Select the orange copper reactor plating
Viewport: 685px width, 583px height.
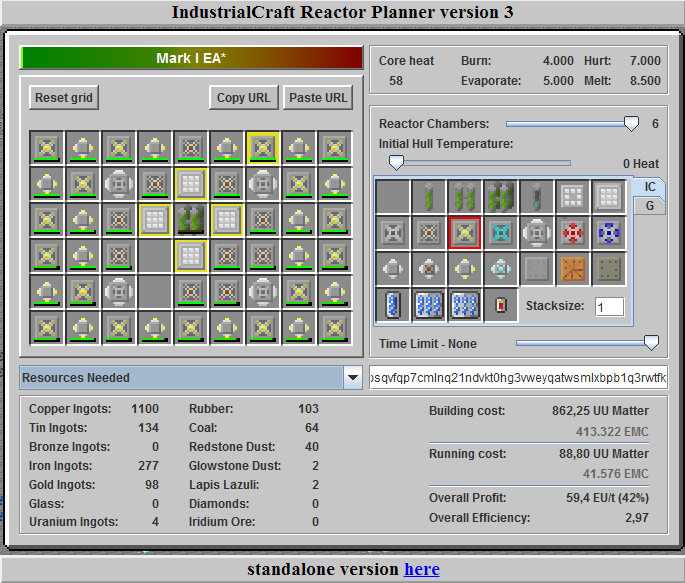pyautogui.click(x=571, y=269)
